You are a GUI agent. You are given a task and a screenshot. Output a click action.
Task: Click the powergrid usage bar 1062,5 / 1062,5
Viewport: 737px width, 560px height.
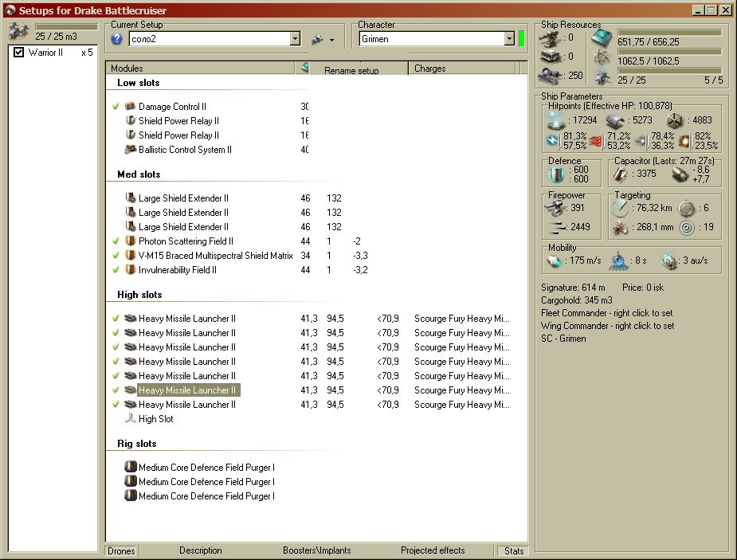pyautogui.click(x=669, y=52)
